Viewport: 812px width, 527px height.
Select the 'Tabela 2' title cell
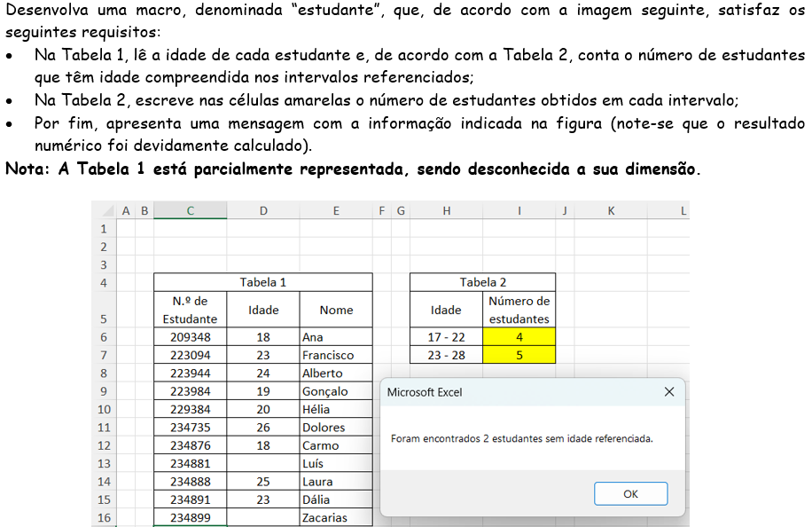[483, 283]
